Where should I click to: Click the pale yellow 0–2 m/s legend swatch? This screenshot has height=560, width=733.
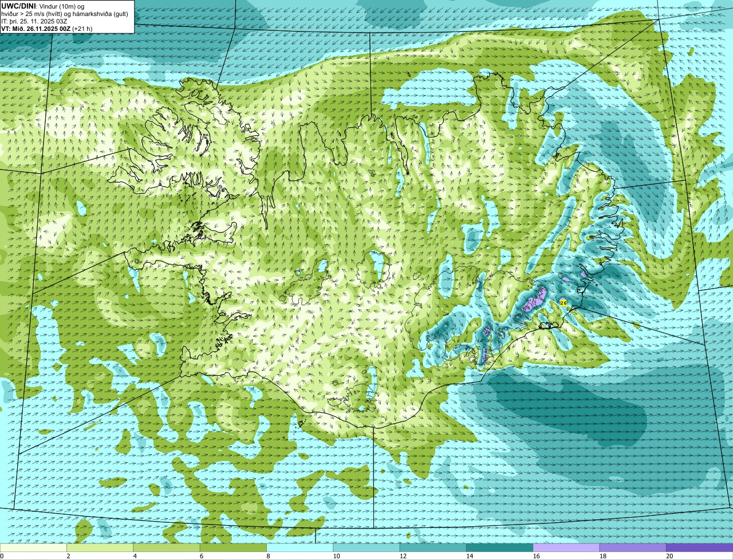coord(33,547)
